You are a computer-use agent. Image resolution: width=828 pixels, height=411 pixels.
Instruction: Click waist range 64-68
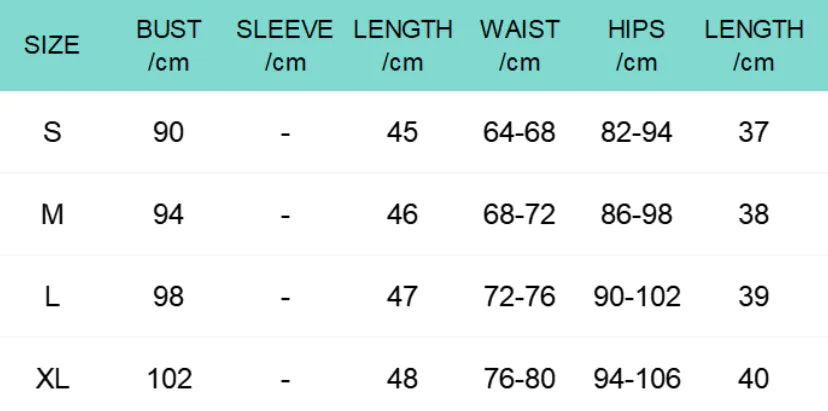519,131
